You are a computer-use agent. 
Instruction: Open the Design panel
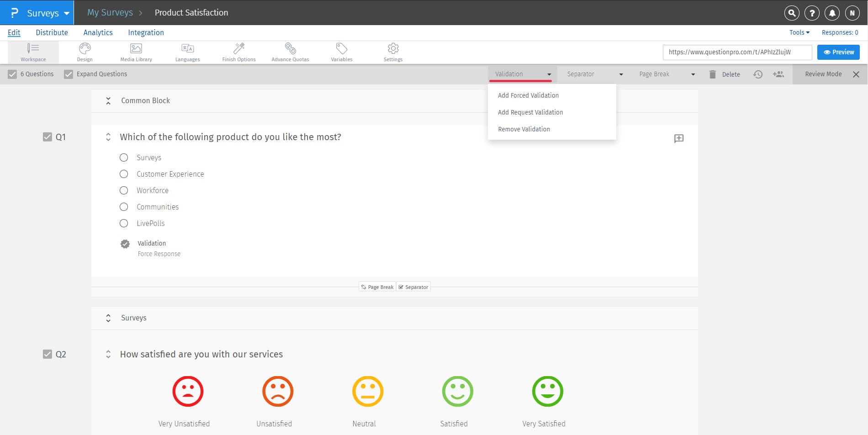pos(85,52)
